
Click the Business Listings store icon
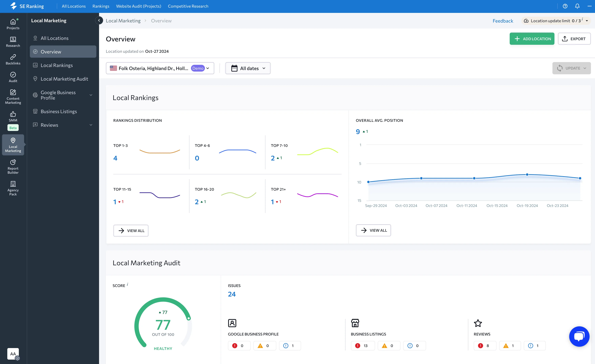(355, 323)
